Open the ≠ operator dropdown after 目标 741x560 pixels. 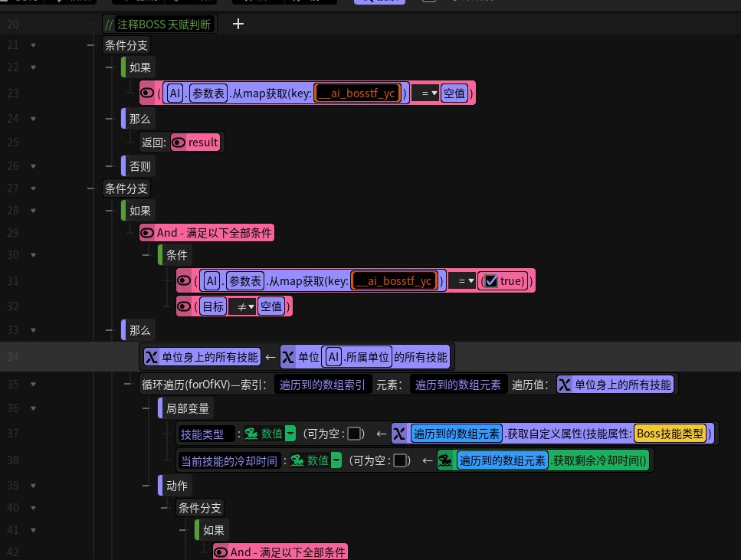click(242, 306)
